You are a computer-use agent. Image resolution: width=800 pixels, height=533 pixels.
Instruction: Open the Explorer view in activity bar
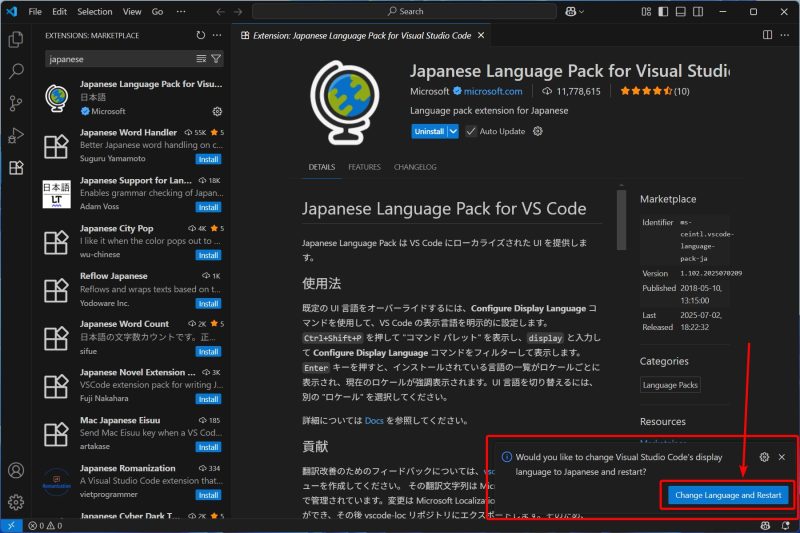click(x=16, y=40)
